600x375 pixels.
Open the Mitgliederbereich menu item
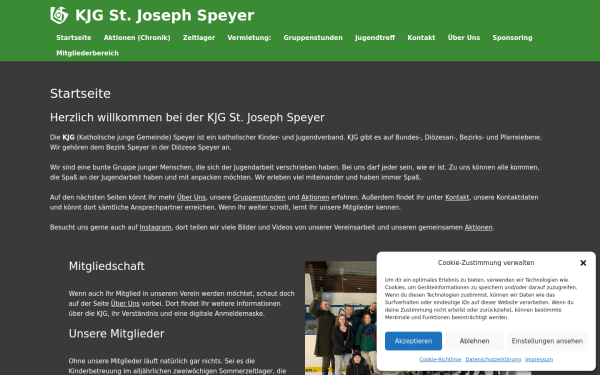click(x=88, y=53)
